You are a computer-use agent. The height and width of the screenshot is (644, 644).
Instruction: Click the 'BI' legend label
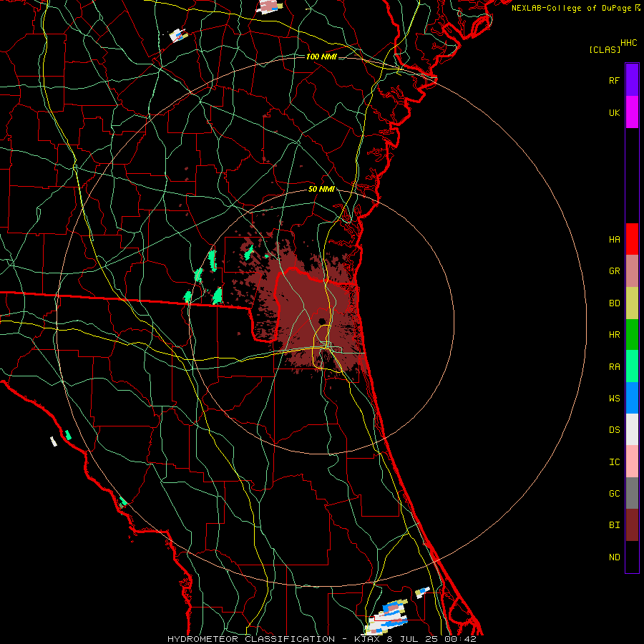614,525
